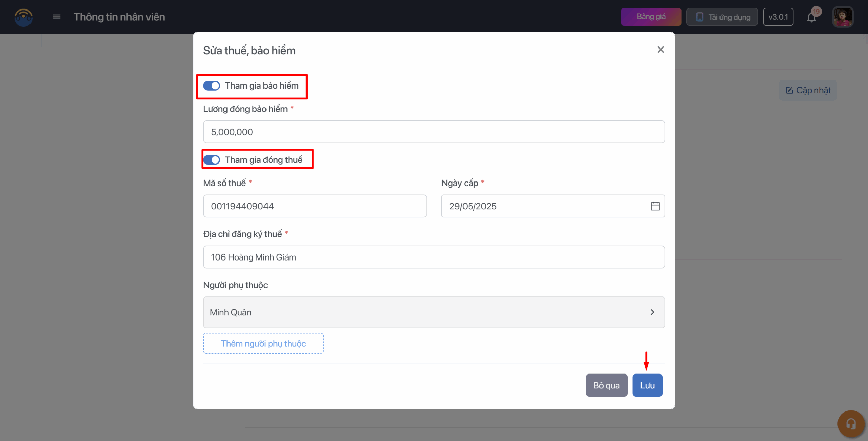Close the Sửa thuế, bảo hiểm dialog

660,50
